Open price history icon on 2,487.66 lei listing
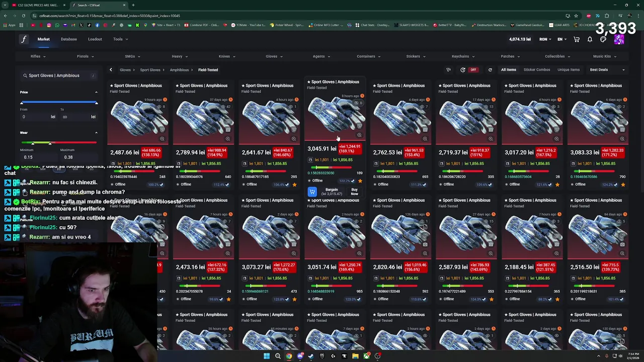This screenshot has height=362, width=644. click(113, 163)
